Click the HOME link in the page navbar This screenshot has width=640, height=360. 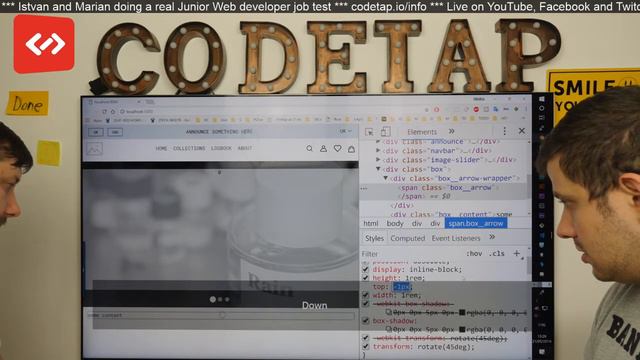click(161, 149)
